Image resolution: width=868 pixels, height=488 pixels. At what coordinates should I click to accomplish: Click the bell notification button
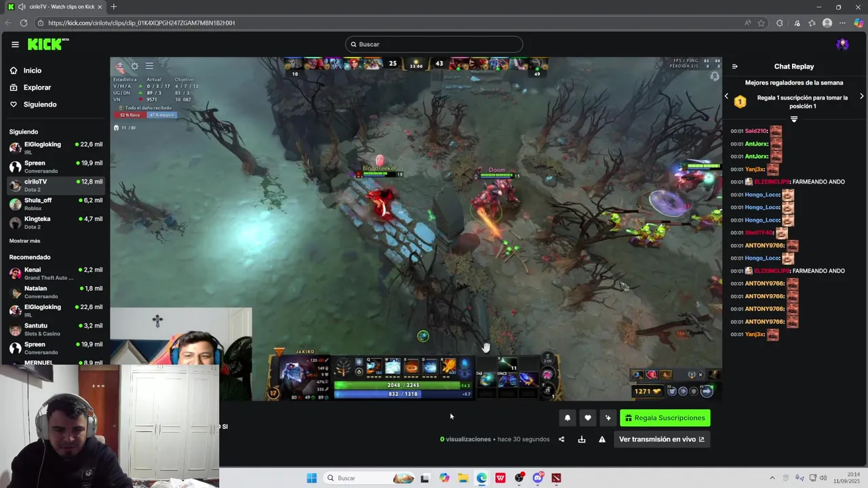pos(568,418)
